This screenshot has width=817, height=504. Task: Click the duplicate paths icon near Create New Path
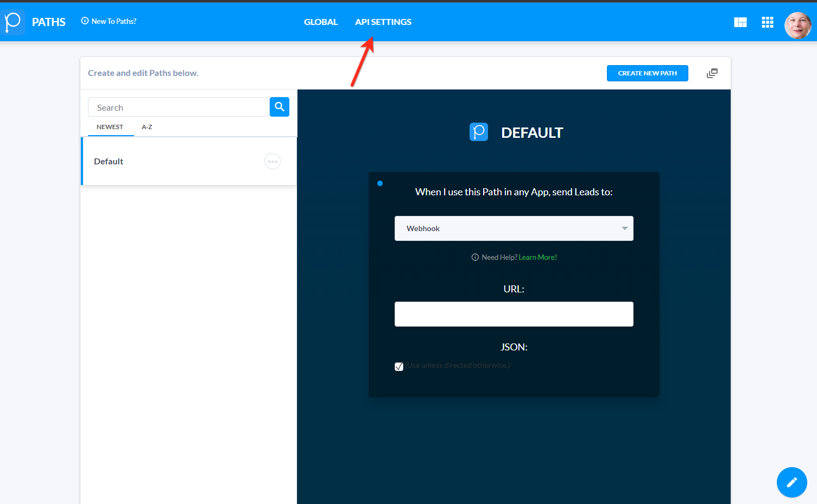(x=712, y=73)
